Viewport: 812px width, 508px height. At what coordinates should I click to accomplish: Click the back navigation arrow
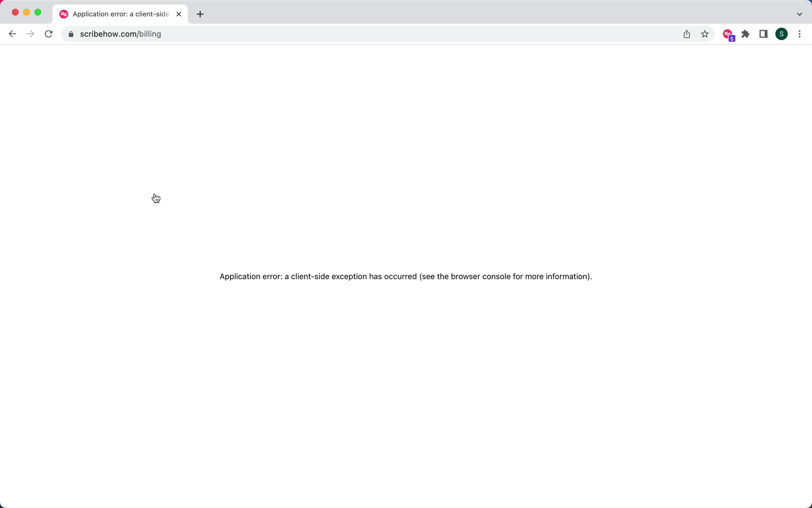coord(13,34)
